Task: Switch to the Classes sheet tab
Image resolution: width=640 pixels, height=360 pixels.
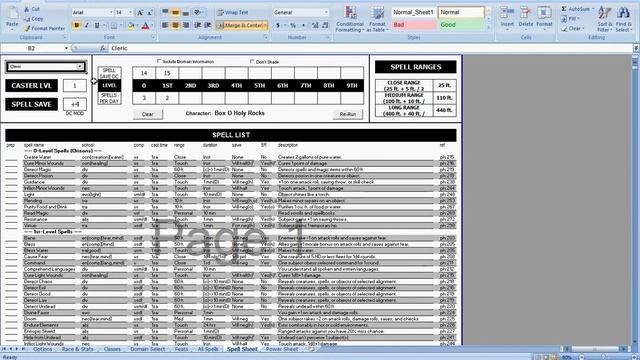Action: 112,349
